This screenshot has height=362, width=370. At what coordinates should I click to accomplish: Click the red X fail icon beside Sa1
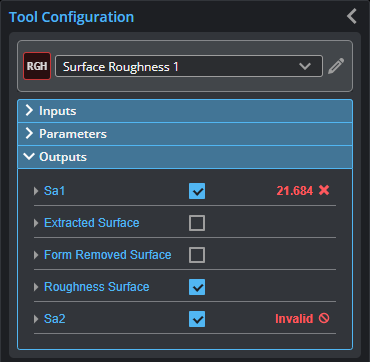tap(324, 190)
